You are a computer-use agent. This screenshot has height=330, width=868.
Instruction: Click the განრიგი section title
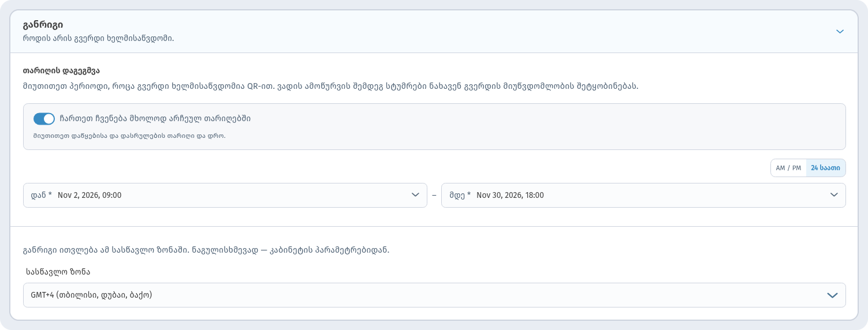click(x=43, y=25)
